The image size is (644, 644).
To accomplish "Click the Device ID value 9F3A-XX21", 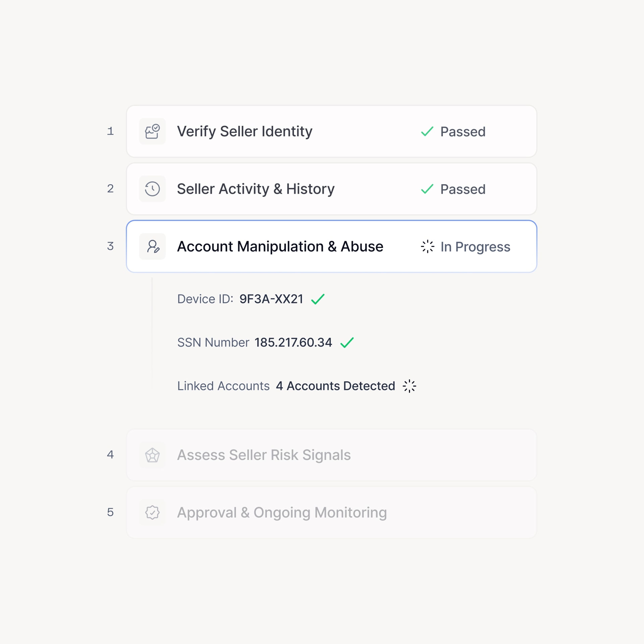I will coord(271,299).
